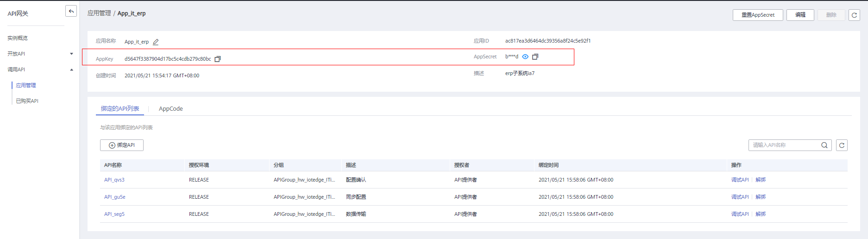Open 已购买API in sidebar
The image size is (868, 239).
click(27, 101)
